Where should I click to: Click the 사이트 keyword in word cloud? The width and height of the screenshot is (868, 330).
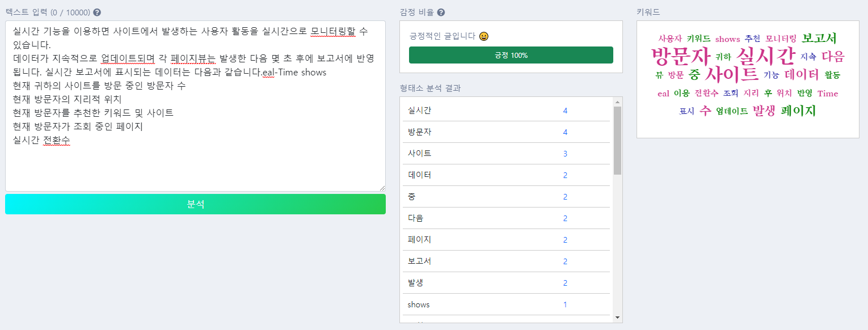click(x=731, y=74)
